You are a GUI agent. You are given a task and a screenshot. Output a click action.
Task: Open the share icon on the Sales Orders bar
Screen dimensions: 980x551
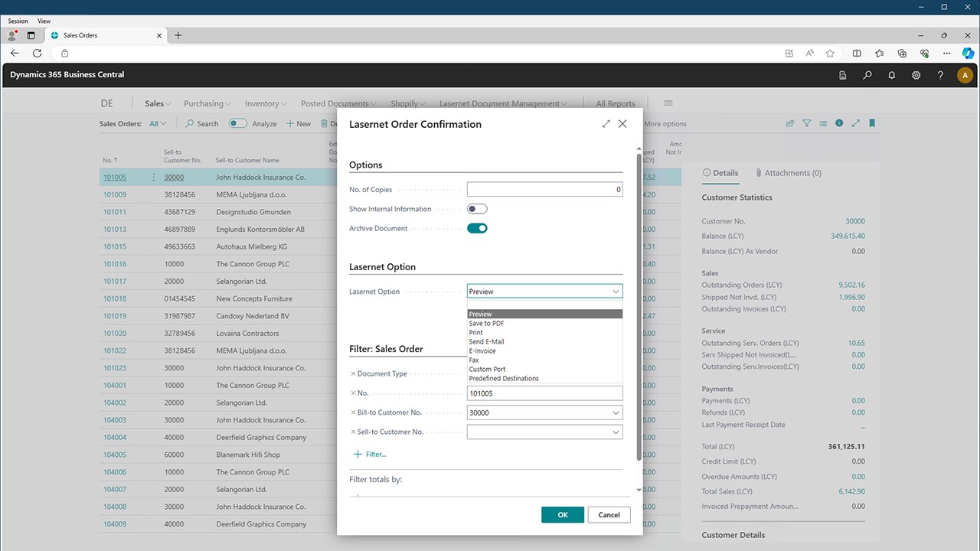coord(790,123)
